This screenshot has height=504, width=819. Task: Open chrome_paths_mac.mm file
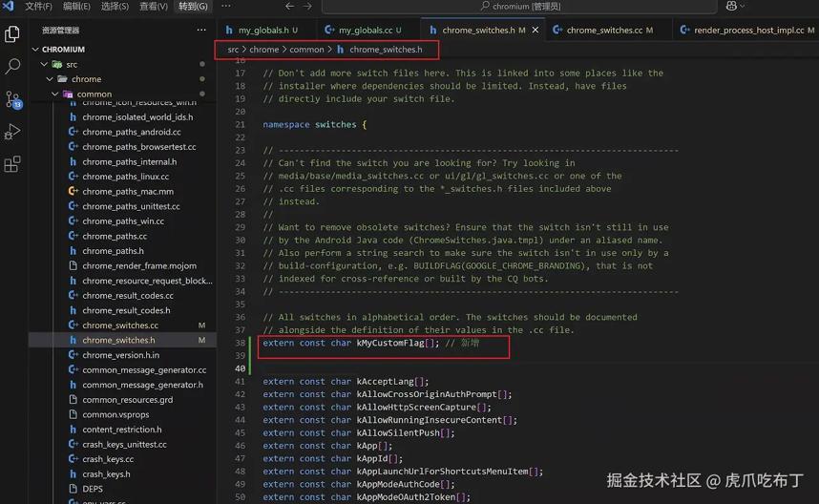pyautogui.click(x=128, y=192)
